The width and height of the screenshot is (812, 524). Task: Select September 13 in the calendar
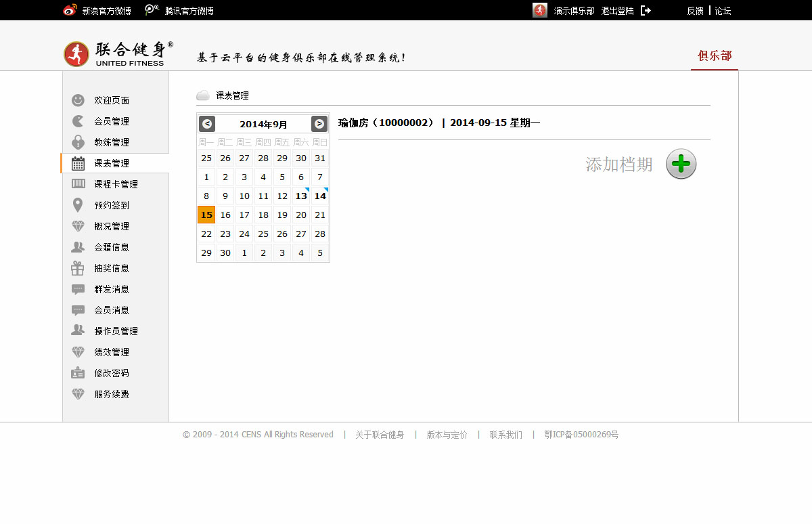pos(301,196)
